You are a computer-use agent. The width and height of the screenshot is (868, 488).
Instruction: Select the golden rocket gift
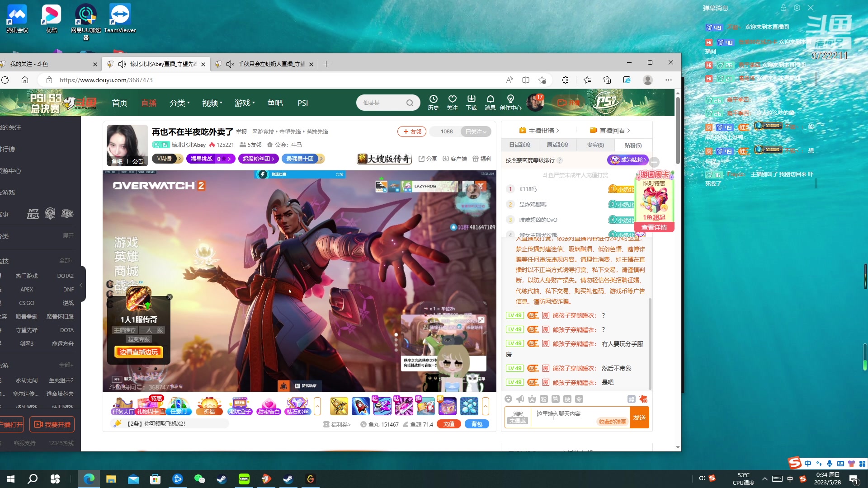[x=339, y=406]
